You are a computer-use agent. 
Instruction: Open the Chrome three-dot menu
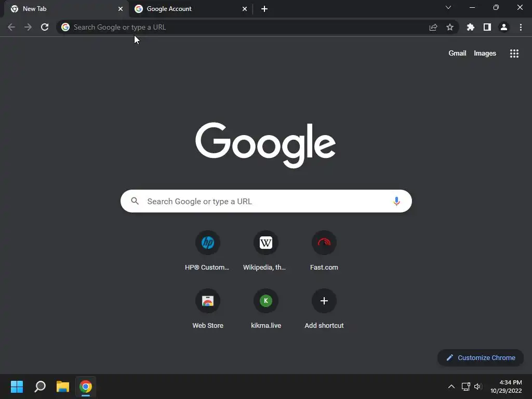521,27
